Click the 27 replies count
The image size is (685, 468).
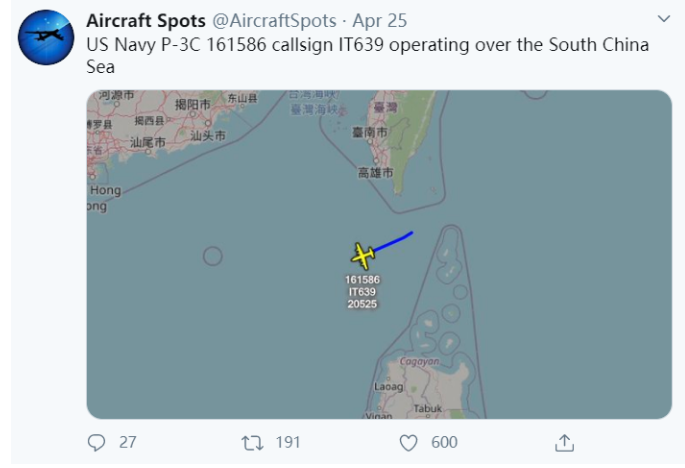point(128,442)
